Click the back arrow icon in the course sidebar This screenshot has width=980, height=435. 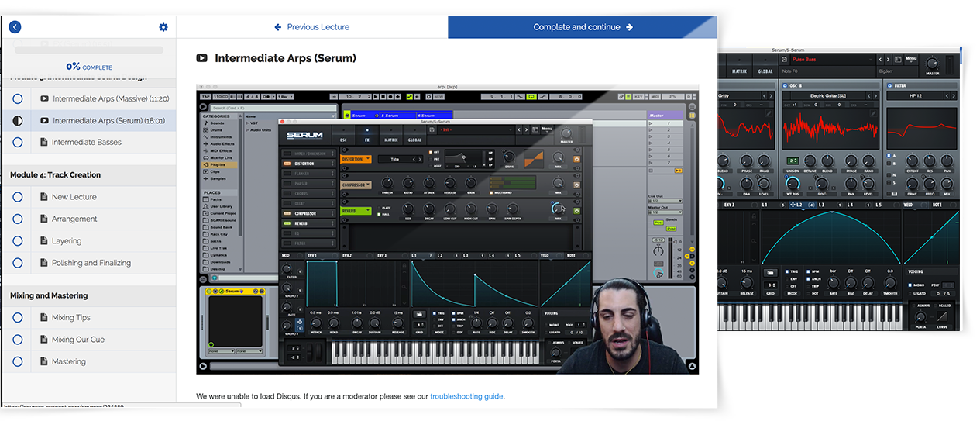(15, 27)
